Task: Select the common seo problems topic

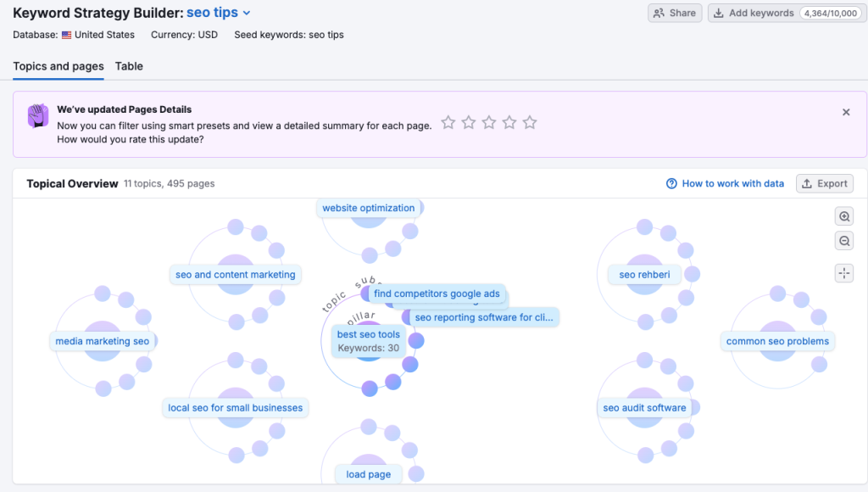Action: click(777, 341)
